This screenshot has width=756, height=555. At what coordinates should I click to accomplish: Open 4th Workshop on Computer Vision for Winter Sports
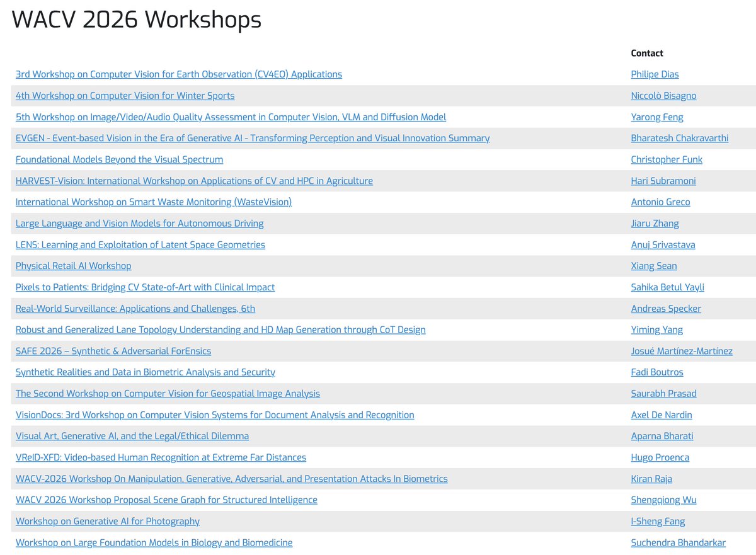pos(125,96)
